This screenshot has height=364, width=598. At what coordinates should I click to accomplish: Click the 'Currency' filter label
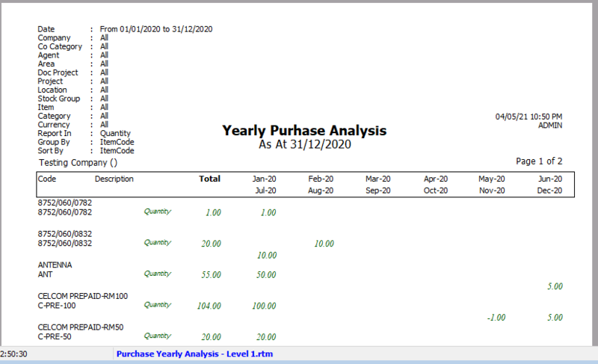coord(53,125)
